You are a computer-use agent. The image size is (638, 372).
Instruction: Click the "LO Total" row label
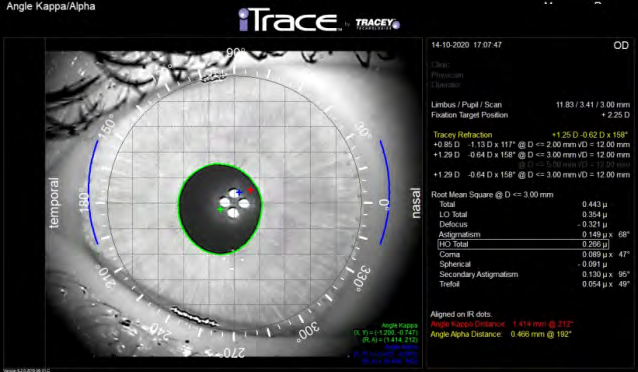click(453, 214)
